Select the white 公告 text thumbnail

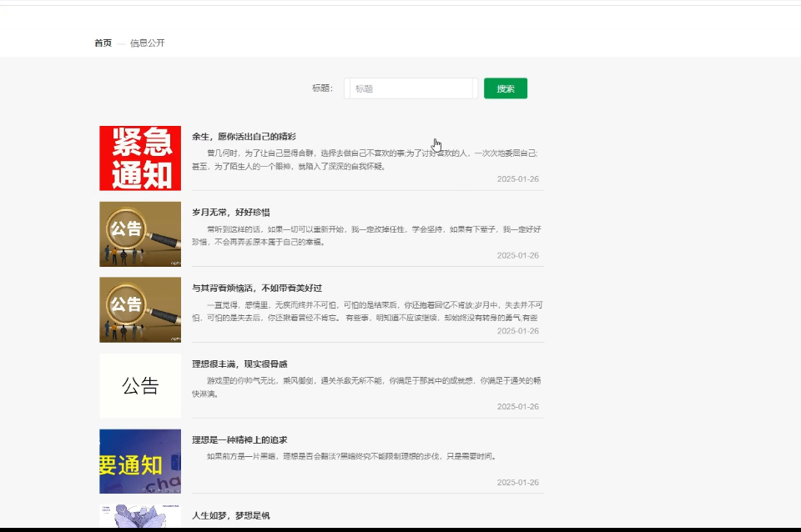point(140,385)
